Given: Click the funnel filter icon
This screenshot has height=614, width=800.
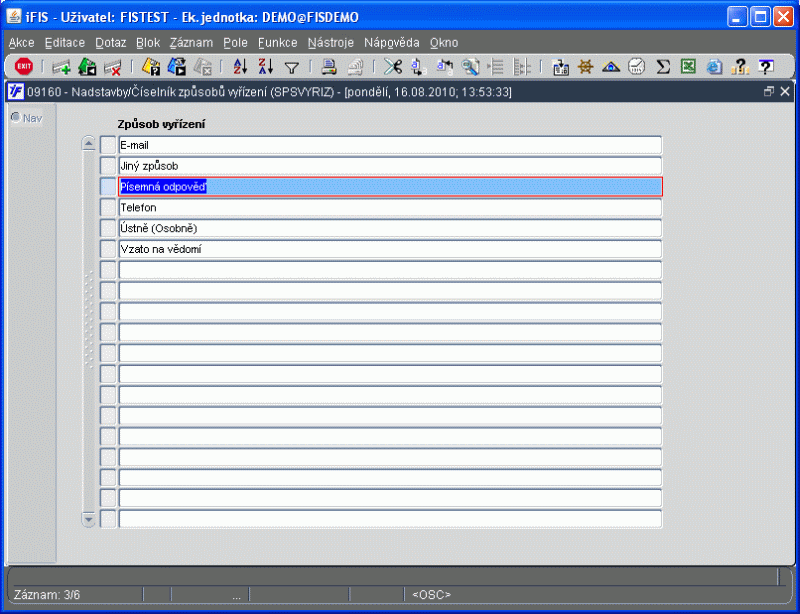Looking at the screenshot, I should (x=292, y=67).
